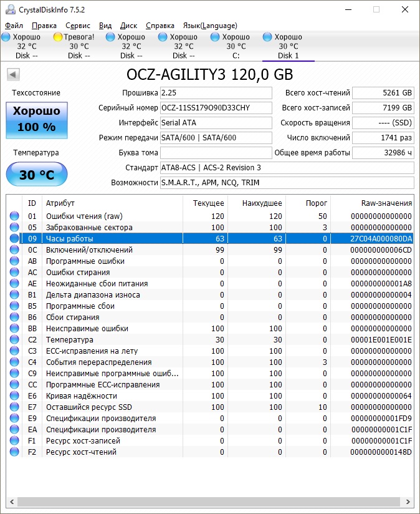The width and height of the screenshot is (420, 514).
Task: Select the Неисправимые программные ошиб... row
Action: pos(210,374)
